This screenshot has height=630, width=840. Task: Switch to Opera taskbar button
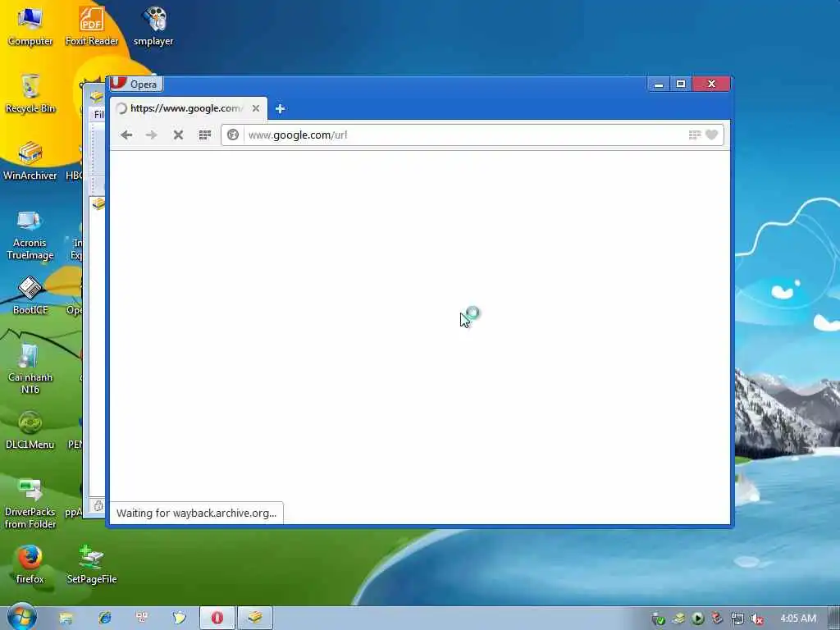pyautogui.click(x=217, y=619)
